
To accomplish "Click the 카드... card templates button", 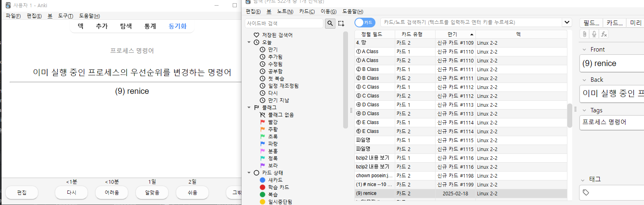I will pos(615,23).
